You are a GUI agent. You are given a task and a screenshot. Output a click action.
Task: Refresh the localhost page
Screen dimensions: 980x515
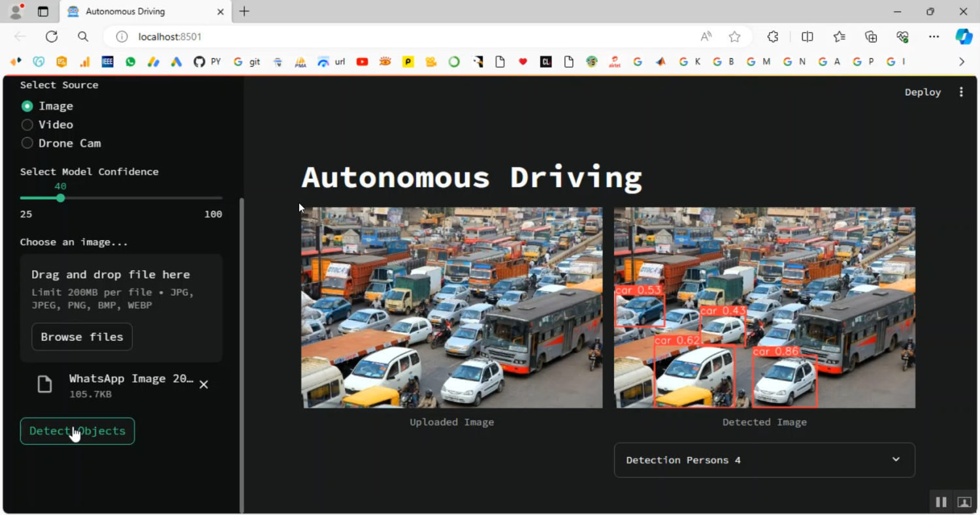pos(52,37)
